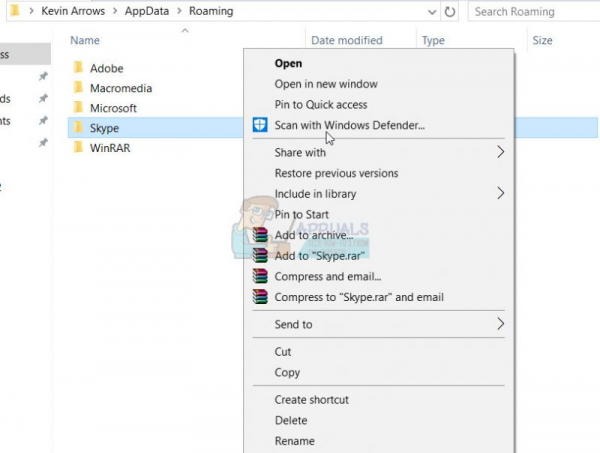Choose Include in library entry
The image size is (600, 453).
[x=315, y=194]
